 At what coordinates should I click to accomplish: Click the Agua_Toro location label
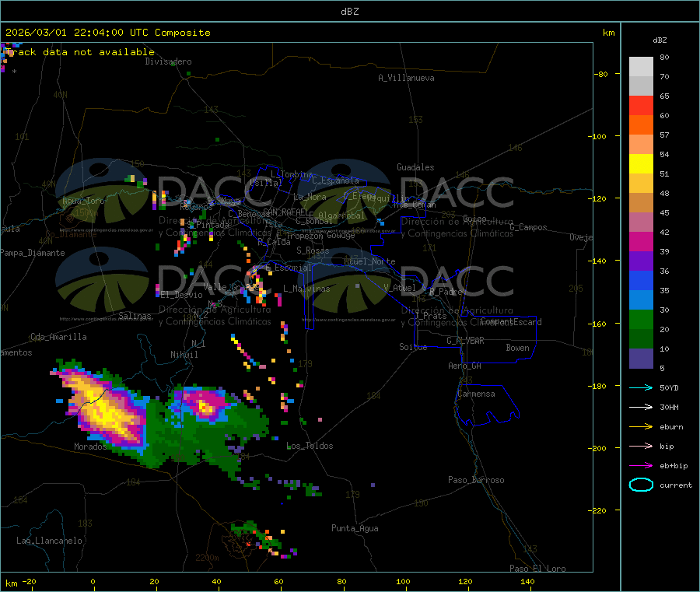tap(83, 201)
